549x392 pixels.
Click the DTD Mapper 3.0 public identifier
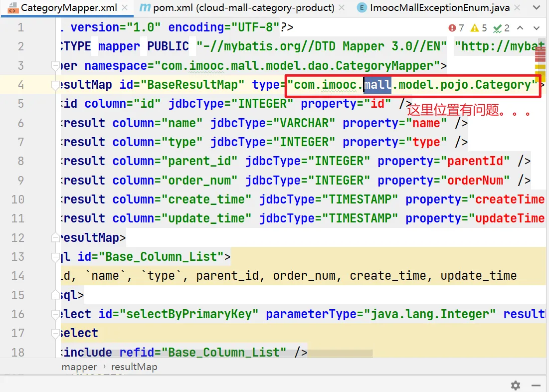[322, 46]
